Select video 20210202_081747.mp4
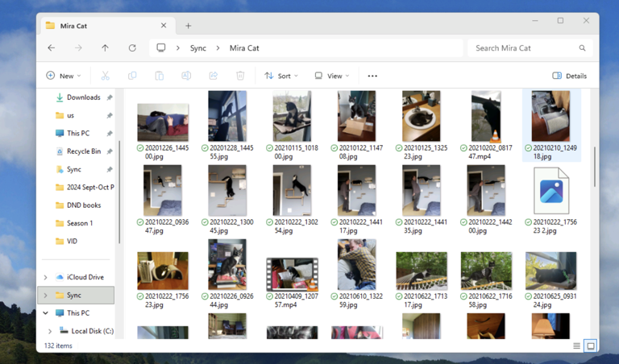Screen dimensions: 619x364 click(486, 116)
